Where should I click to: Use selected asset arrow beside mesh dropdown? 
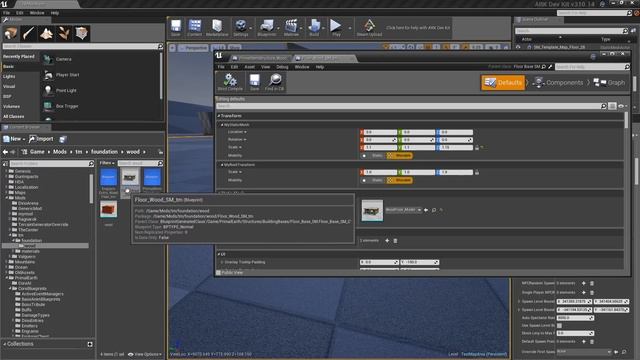[x=426, y=210]
